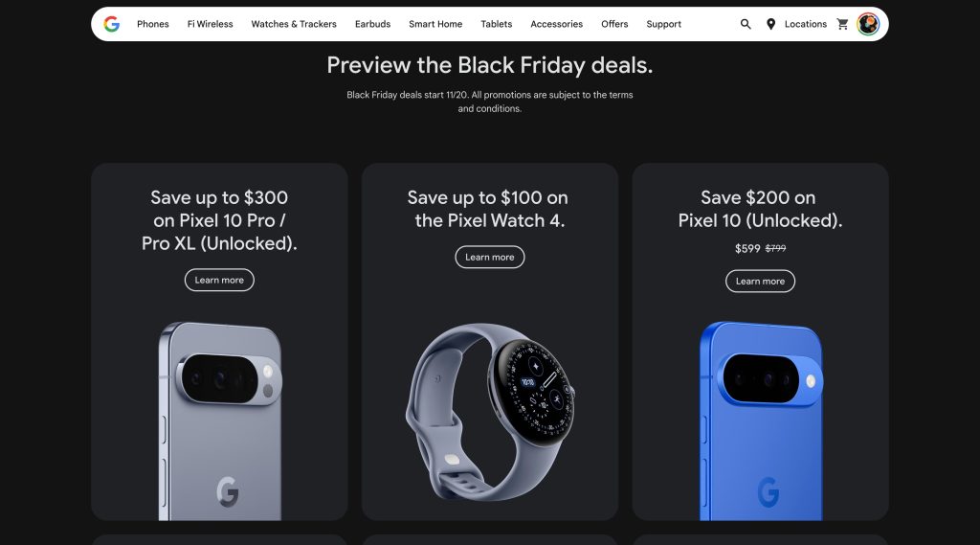Click the Google logo in navigation bar
This screenshot has width=980, height=545.
coord(112,24)
